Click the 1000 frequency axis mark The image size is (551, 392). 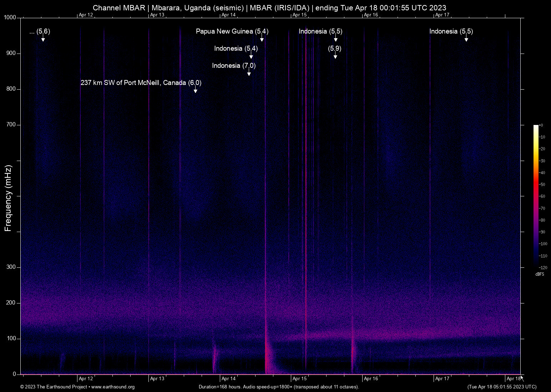10,17
